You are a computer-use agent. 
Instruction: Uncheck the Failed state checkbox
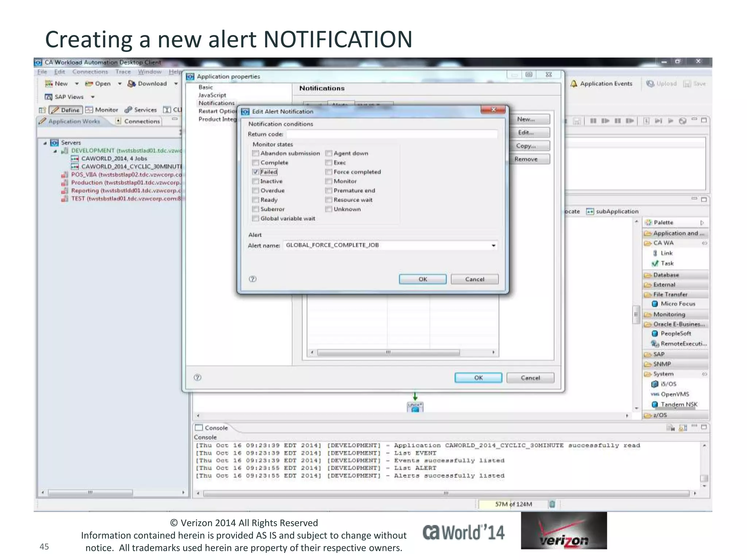point(256,172)
